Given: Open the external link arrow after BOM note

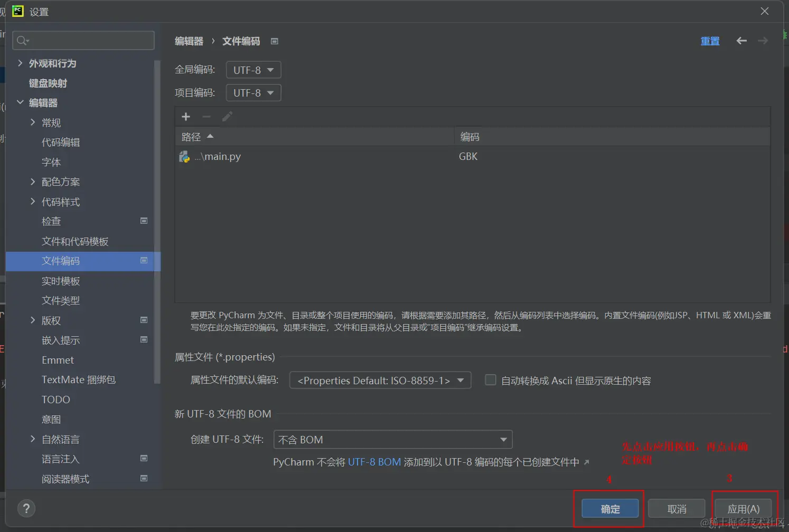Looking at the screenshot, I should coord(586,462).
